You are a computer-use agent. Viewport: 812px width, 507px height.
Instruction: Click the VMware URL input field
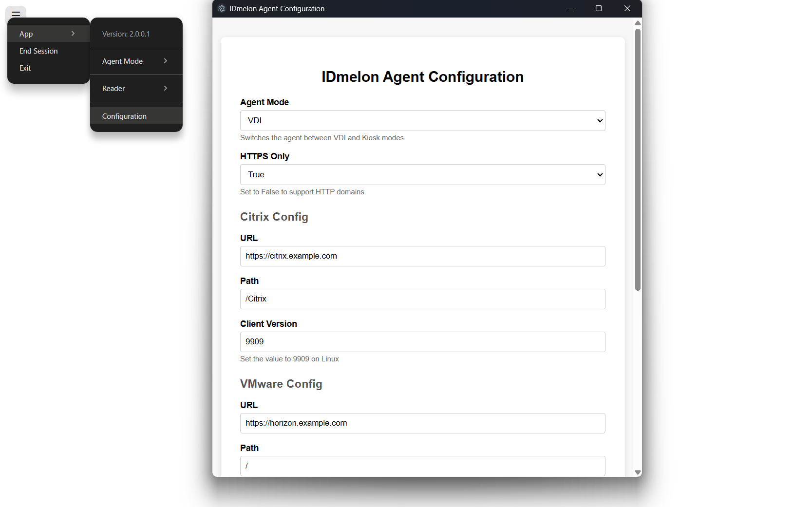(422, 423)
